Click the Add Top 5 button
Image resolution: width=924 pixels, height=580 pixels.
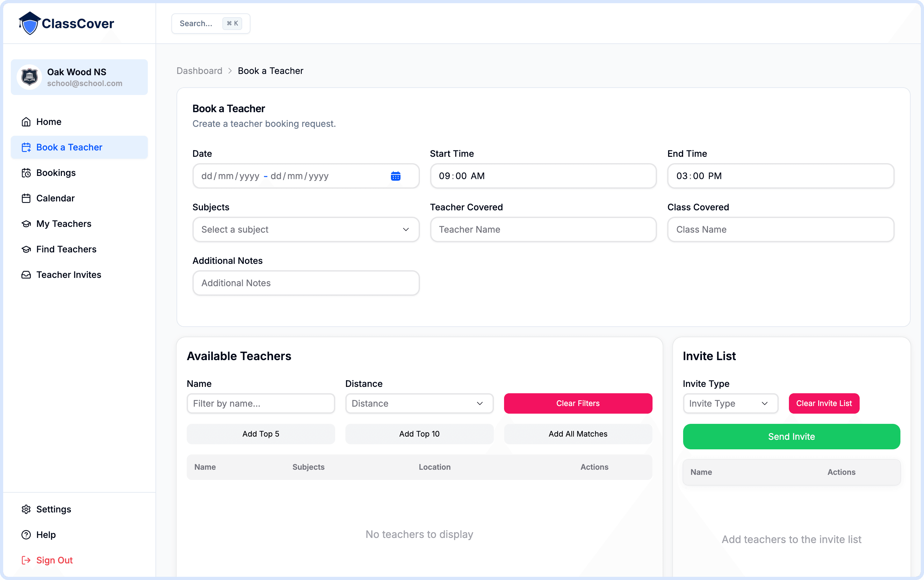[x=261, y=434]
